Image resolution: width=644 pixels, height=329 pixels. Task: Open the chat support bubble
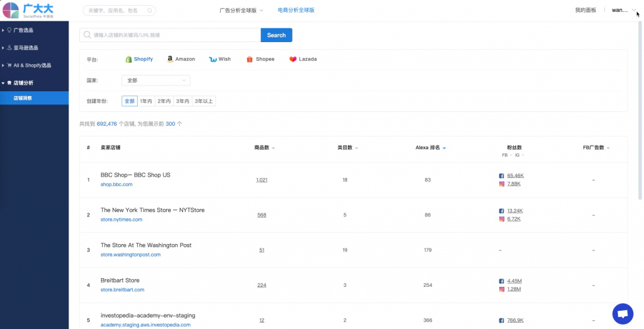pos(623,314)
